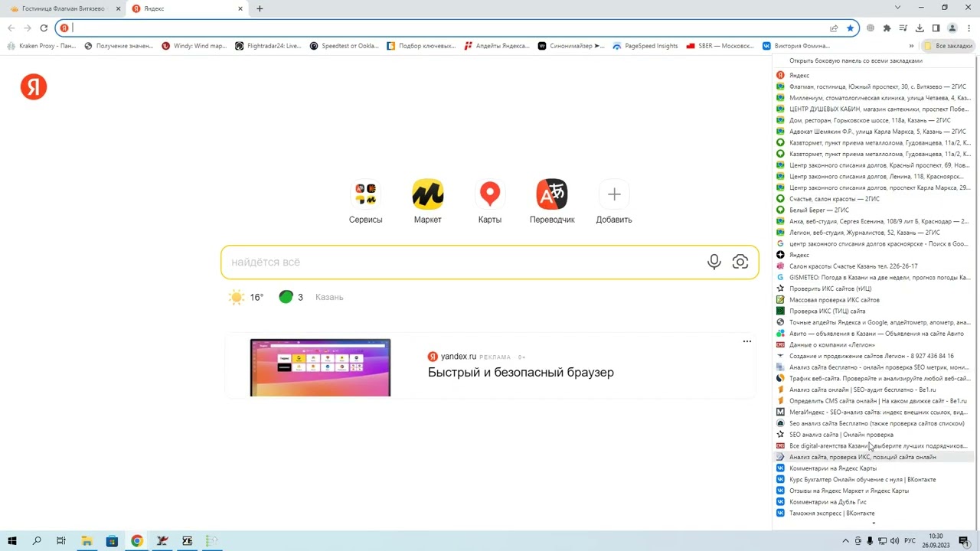Click Chrome icon in taskbar

coord(136,541)
